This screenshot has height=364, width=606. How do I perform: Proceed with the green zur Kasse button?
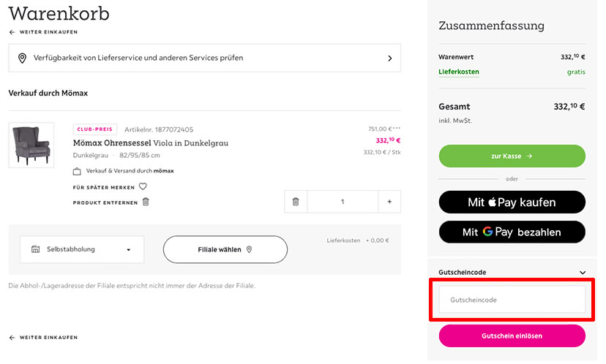click(512, 156)
